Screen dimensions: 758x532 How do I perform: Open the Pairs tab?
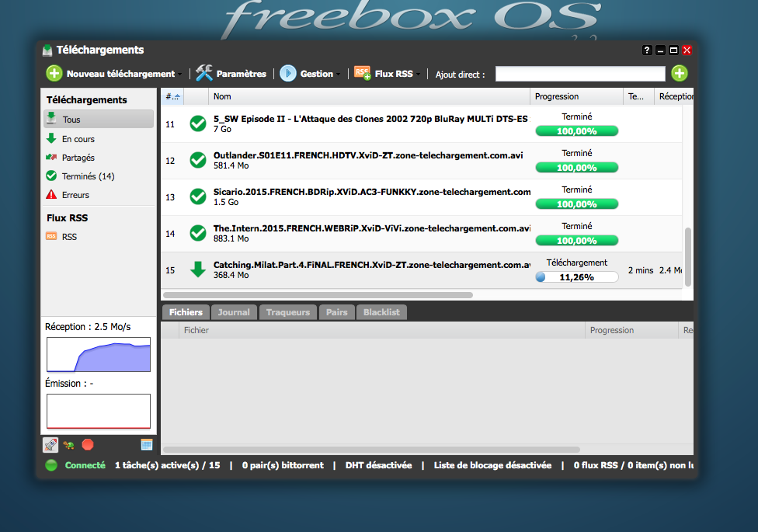(x=337, y=312)
